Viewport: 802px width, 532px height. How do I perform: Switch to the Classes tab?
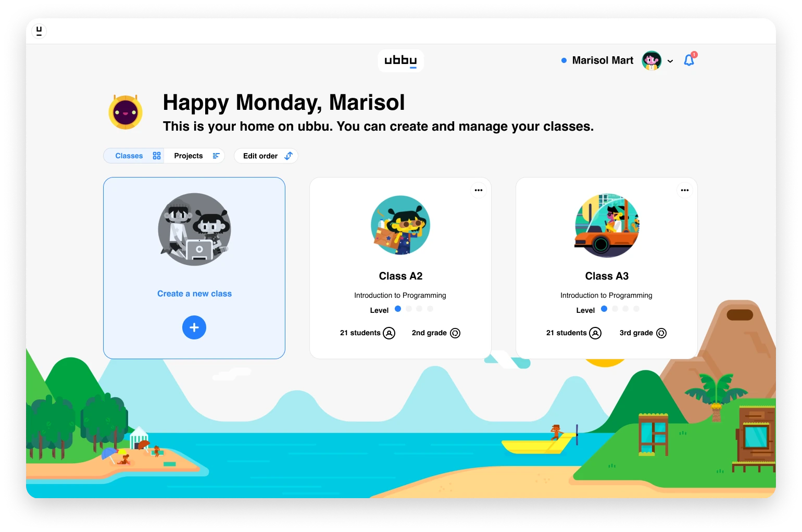(134, 156)
